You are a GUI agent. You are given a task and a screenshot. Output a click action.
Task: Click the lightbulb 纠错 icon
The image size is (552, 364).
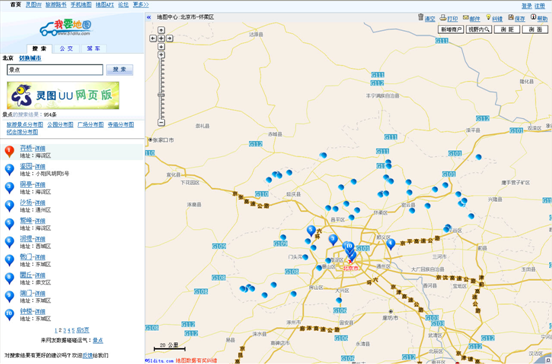click(x=488, y=17)
